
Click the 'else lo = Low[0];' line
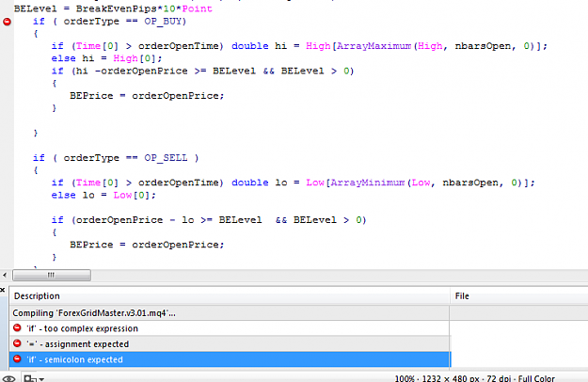[x=103, y=195]
